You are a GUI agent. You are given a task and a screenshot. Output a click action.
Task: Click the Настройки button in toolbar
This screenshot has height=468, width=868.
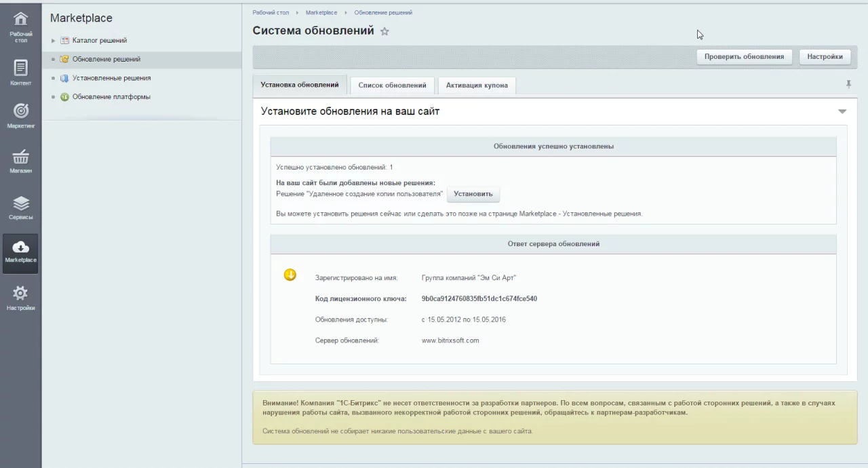825,57
